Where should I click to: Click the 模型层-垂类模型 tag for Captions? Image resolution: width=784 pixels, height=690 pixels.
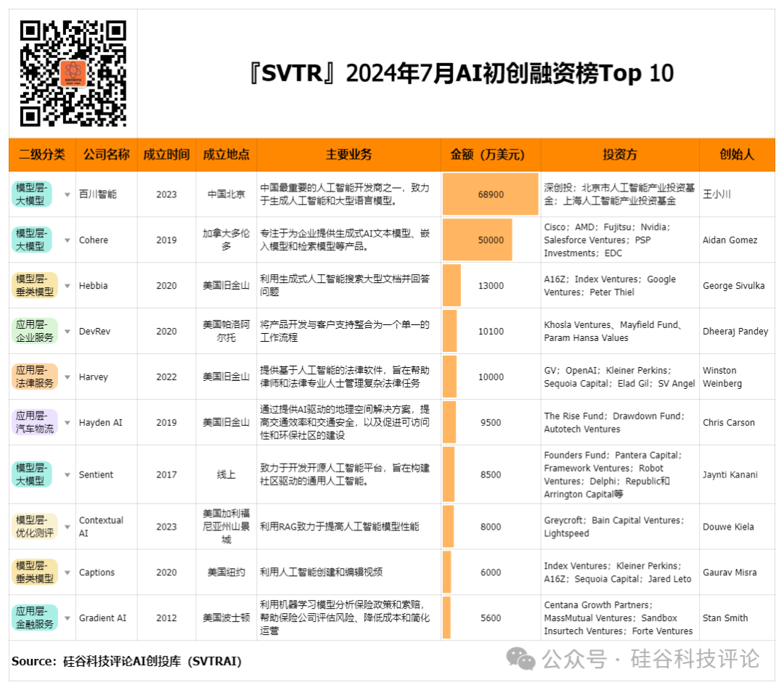(x=35, y=572)
